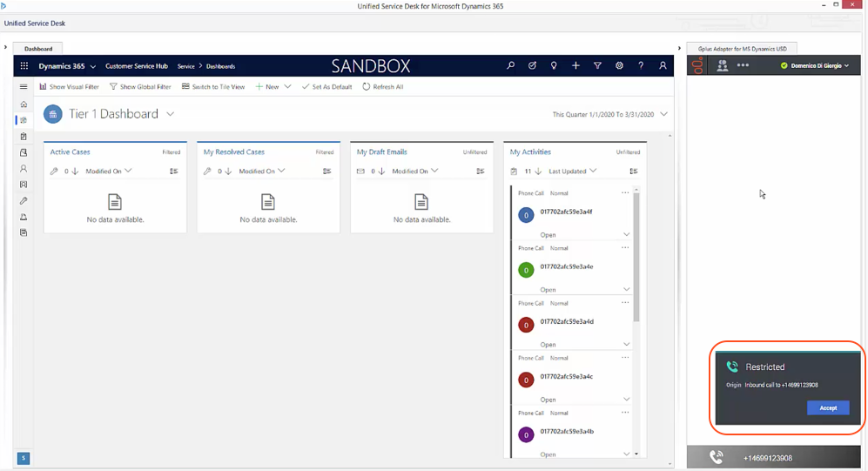
Task: Click the down arrow of My Activities scrollbar
Action: pos(636,454)
